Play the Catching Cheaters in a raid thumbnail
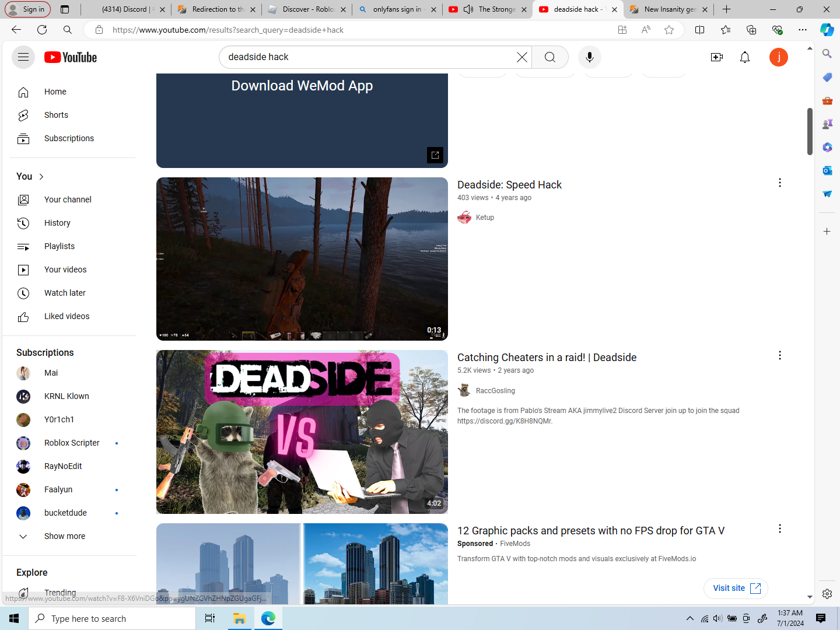Image resolution: width=840 pixels, height=630 pixels. 302,432
